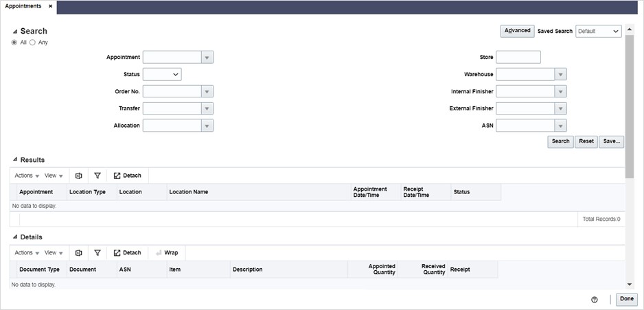
Task: Click the scrollbar up arrow
Action: click(x=630, y=30)
